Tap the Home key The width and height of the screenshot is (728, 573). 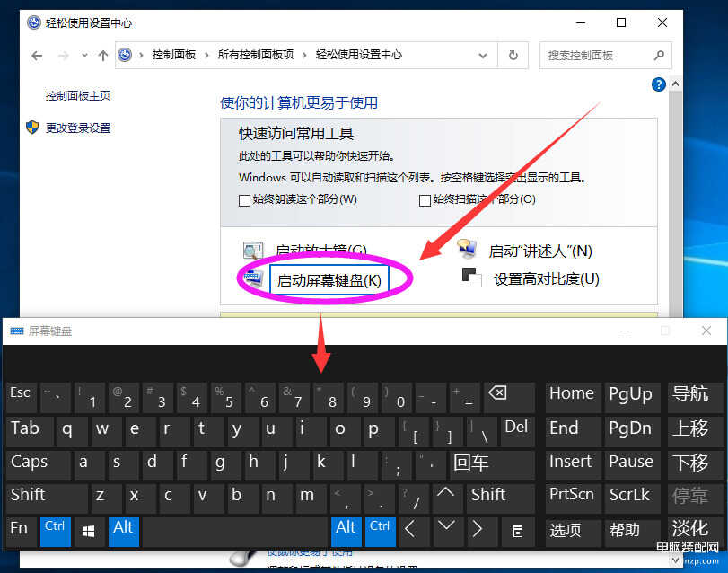(x=574, y=398)
